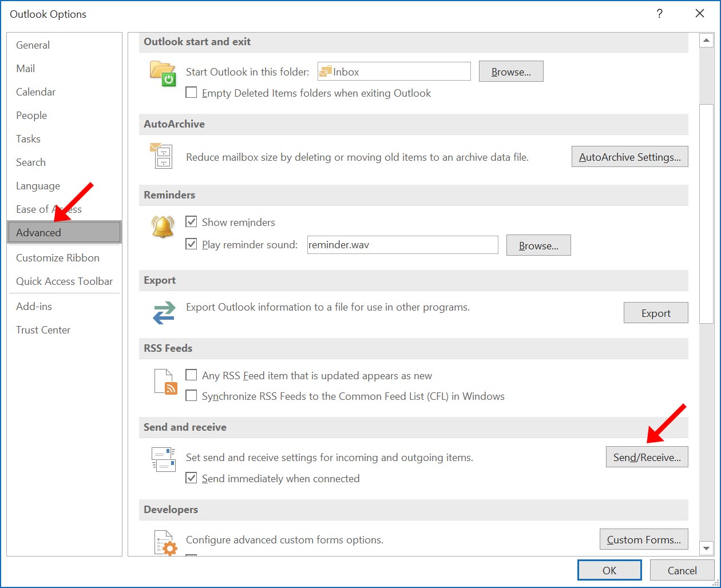Click the 'Outlook start and exit' section header
This screenshot has height=588, width=721.
413,42
